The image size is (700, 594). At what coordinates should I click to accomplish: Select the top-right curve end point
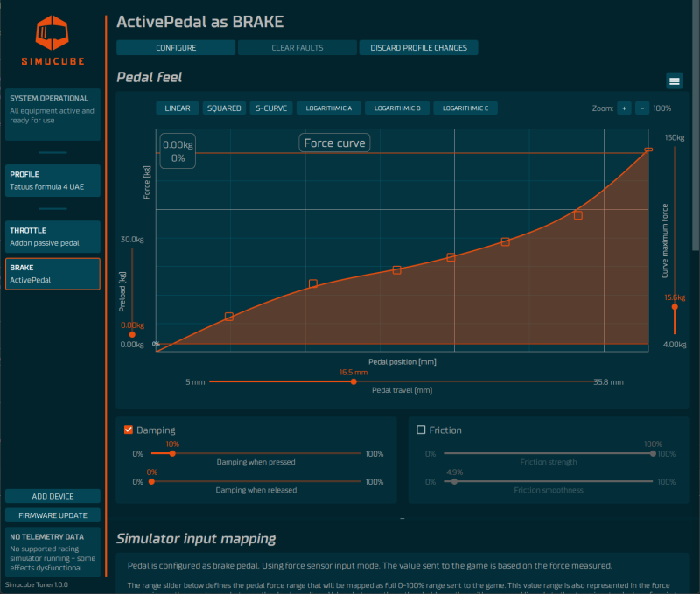[648, 150]
